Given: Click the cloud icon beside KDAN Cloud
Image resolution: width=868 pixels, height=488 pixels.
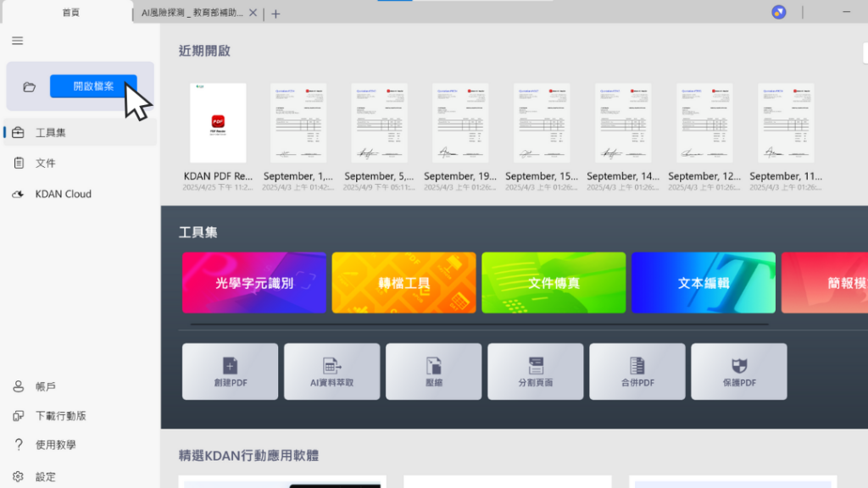Looking at the screenshot, I should (x=19, y=194).
